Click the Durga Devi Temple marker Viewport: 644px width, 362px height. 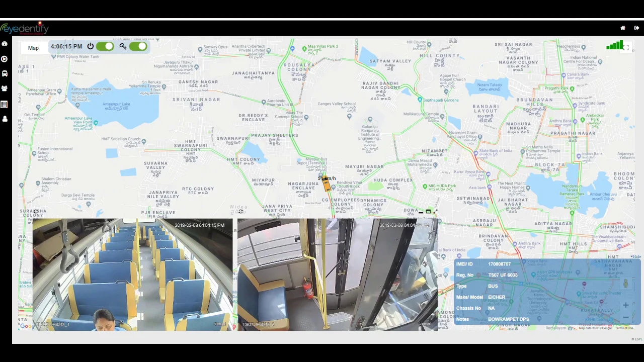tap(89, 204)
